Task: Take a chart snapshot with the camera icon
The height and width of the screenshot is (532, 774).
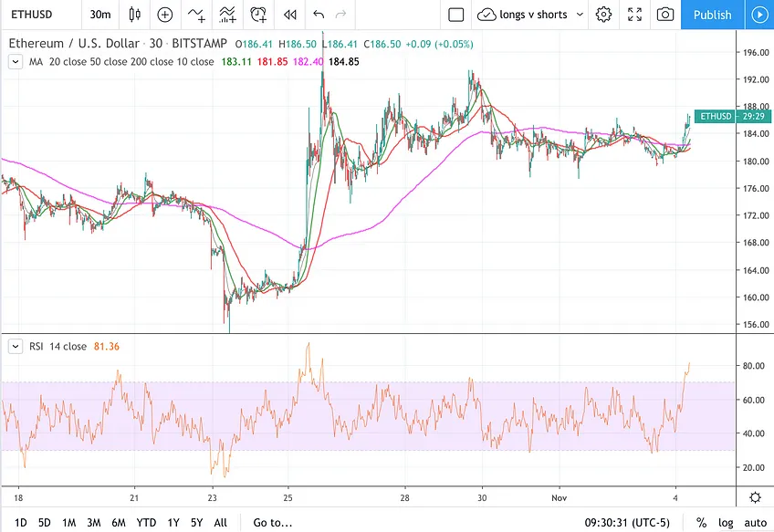Action: 665,15
